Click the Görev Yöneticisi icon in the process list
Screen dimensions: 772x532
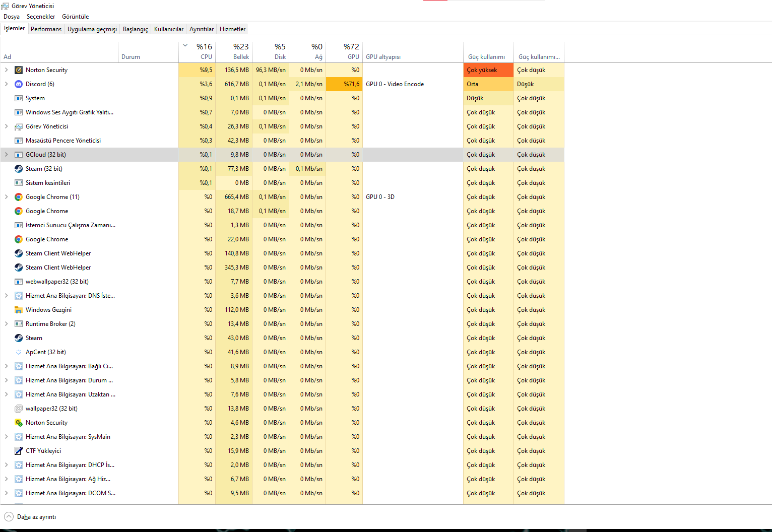pos(19,126)
